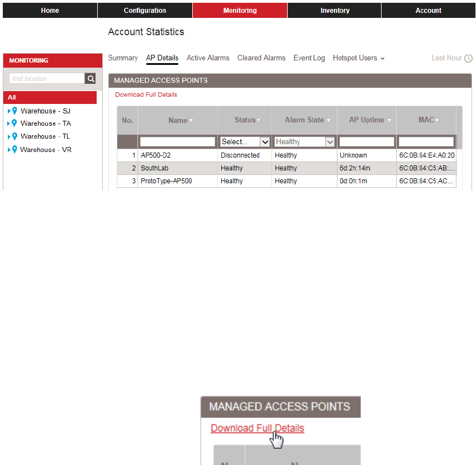Select the SouthLab table row name
The image size is (476, 465).
click(x=155, y=168)
